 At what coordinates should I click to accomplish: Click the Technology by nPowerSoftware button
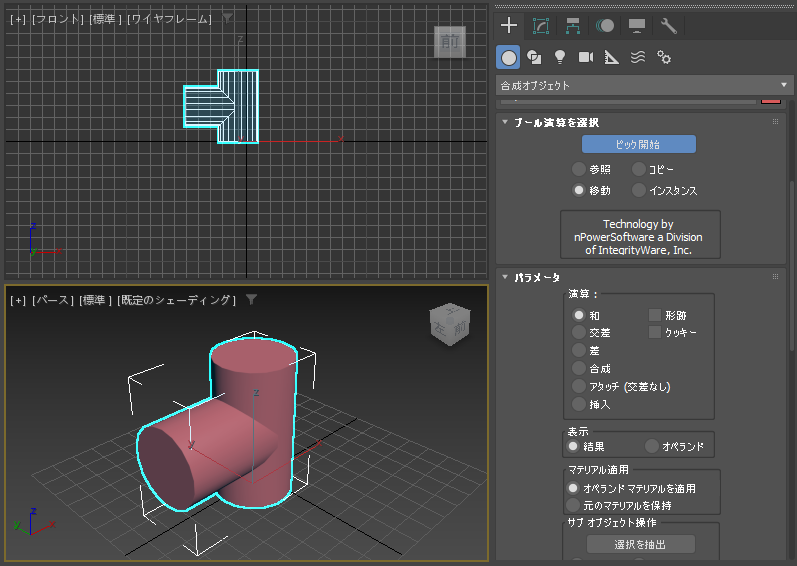(640, 235)
